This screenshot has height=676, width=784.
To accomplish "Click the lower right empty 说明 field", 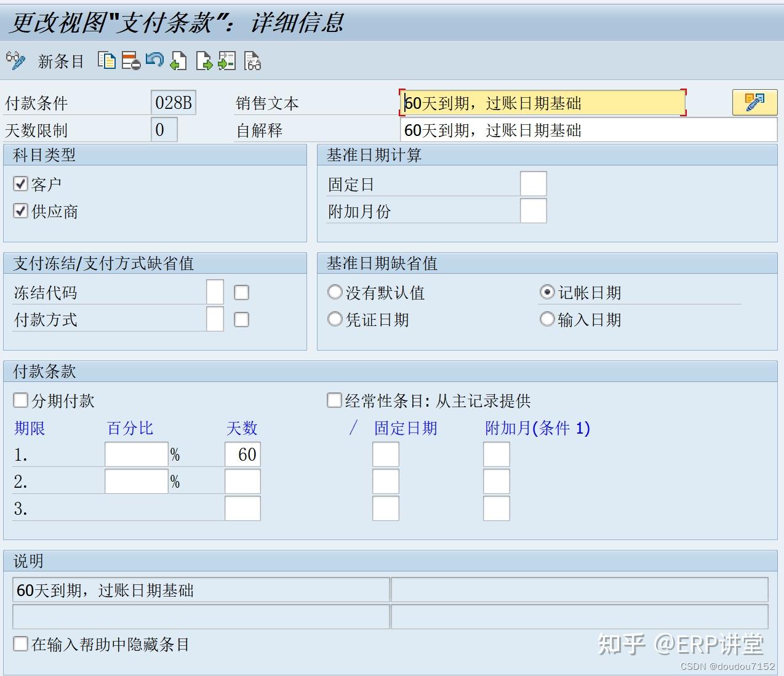I will 580,616.
